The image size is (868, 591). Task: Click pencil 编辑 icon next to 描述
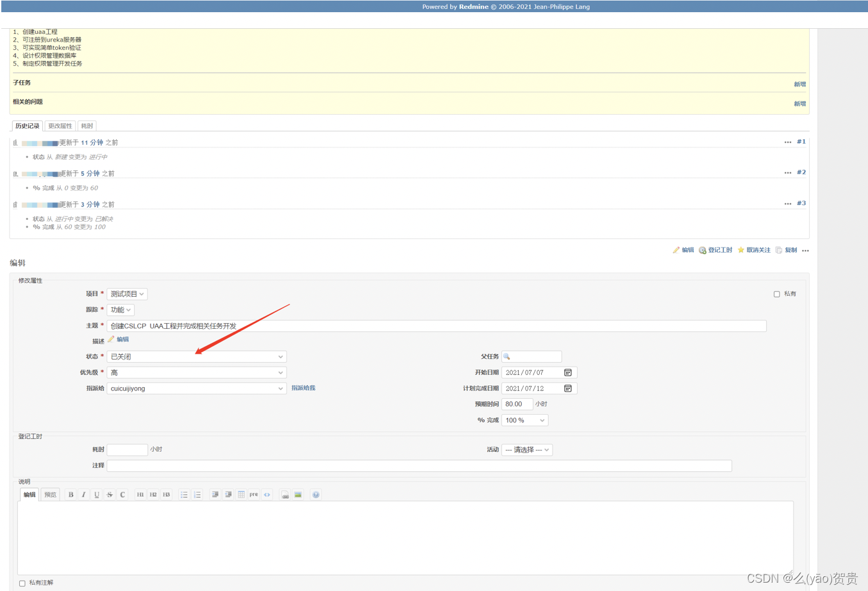(119, 340)
